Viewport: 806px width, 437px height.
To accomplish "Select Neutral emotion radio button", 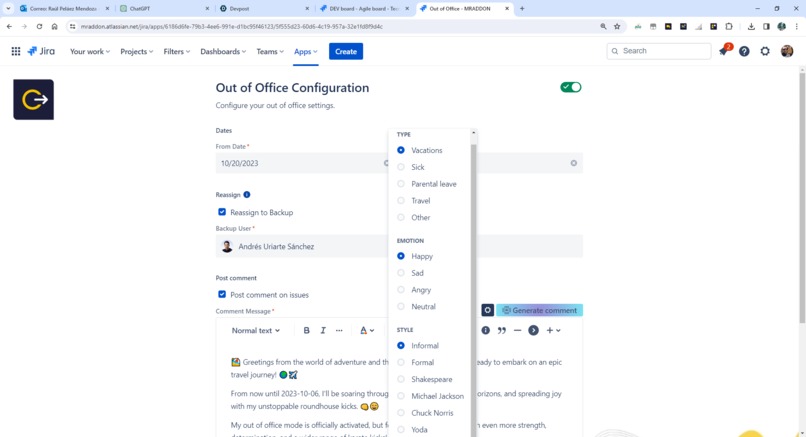I will pos(401,306).
